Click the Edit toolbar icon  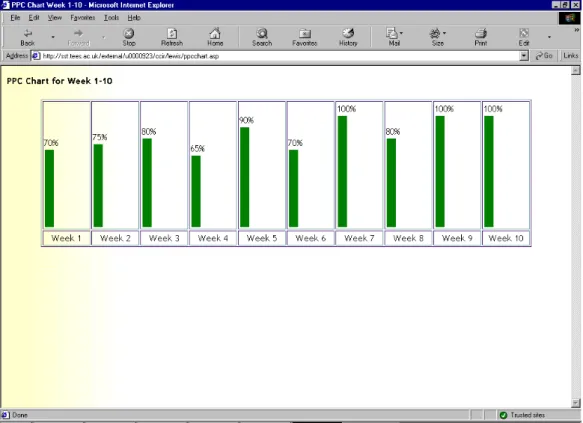524,33
